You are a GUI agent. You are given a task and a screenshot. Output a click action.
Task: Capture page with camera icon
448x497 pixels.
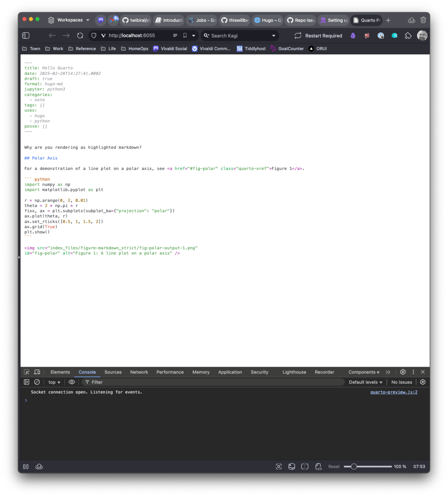pyautogui.click(x=279, y=467)
